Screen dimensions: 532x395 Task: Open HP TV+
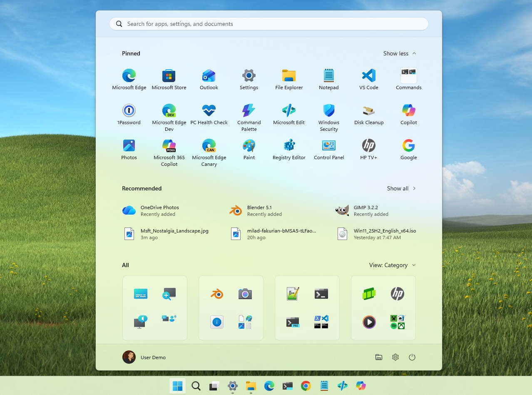tap(368, 151)
